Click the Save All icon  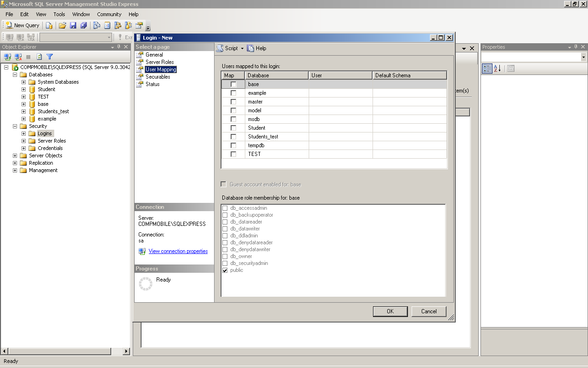click(84, 25)
